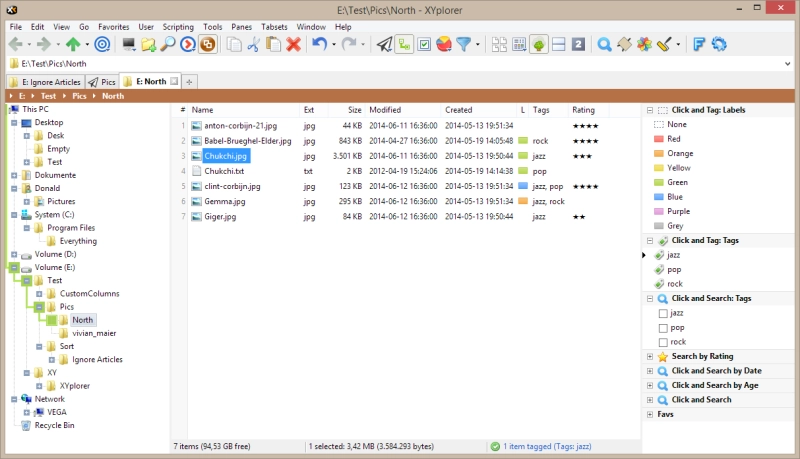This screenshot has height=459, width=800.
Task: Select file Gemma.jpg in the list
Action: (x=224, y=201)
